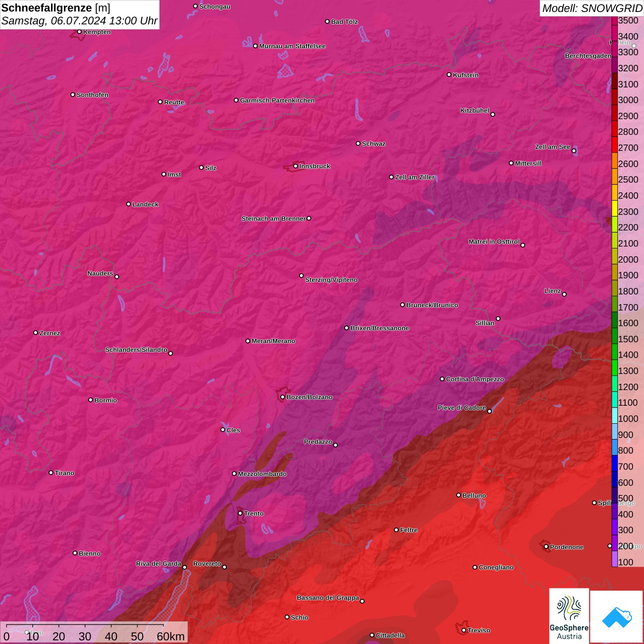Click the Kempten city marker
644x644 pixels.
(79, 32)
